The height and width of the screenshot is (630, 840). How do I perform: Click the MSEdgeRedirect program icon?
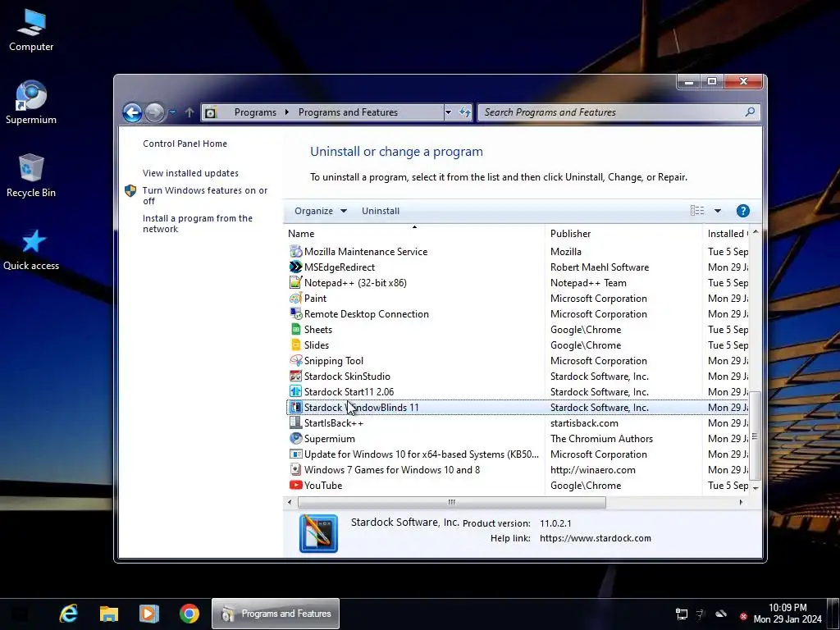tap(295, 267)
